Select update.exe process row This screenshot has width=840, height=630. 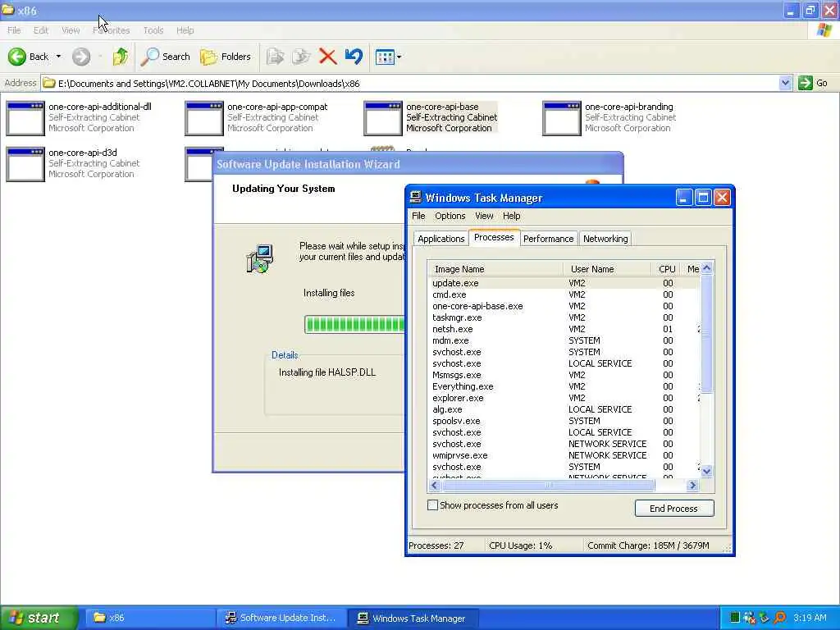coord(564,283)
